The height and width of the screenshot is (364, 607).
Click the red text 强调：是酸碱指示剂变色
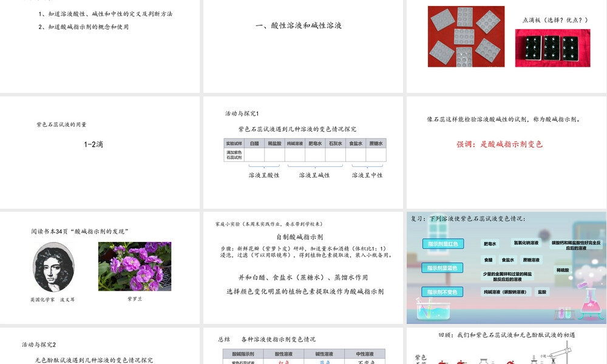[x=500, y=144]
